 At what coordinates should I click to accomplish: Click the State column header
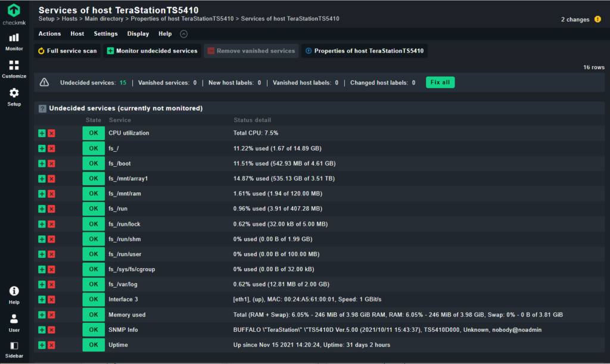[x=94, y=120]
